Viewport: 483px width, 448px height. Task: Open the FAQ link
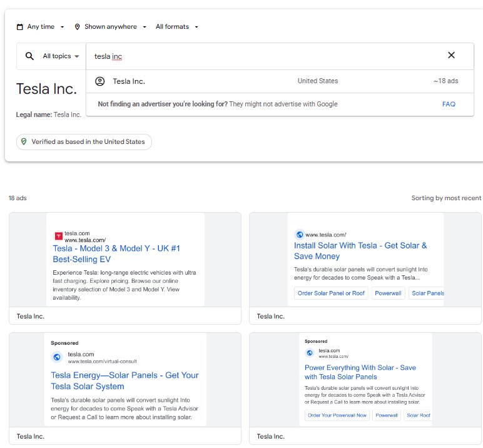pos(449,104)
